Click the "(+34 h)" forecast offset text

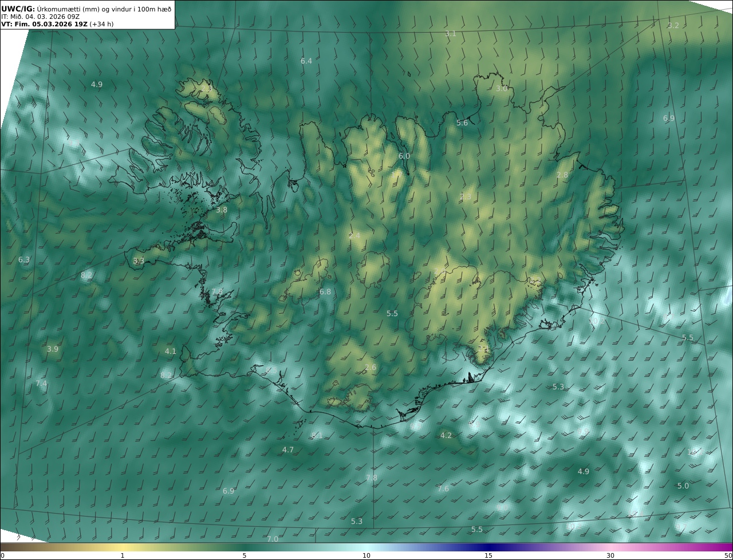[102, 24]
